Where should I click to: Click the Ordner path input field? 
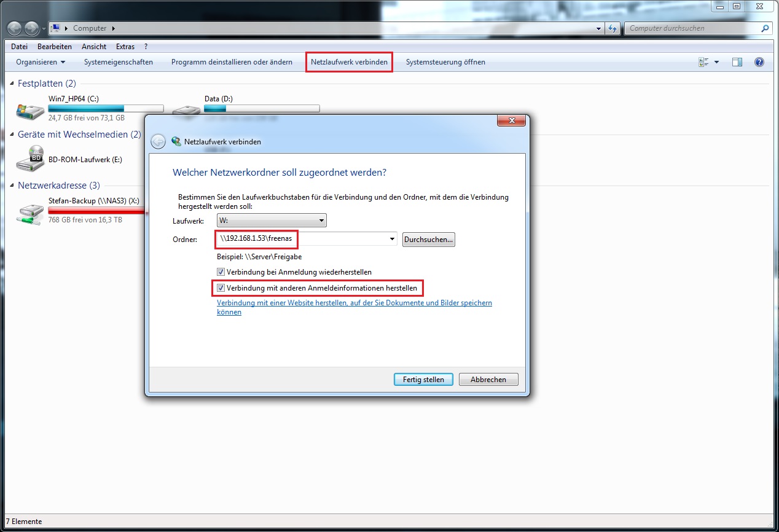point(307,239)
